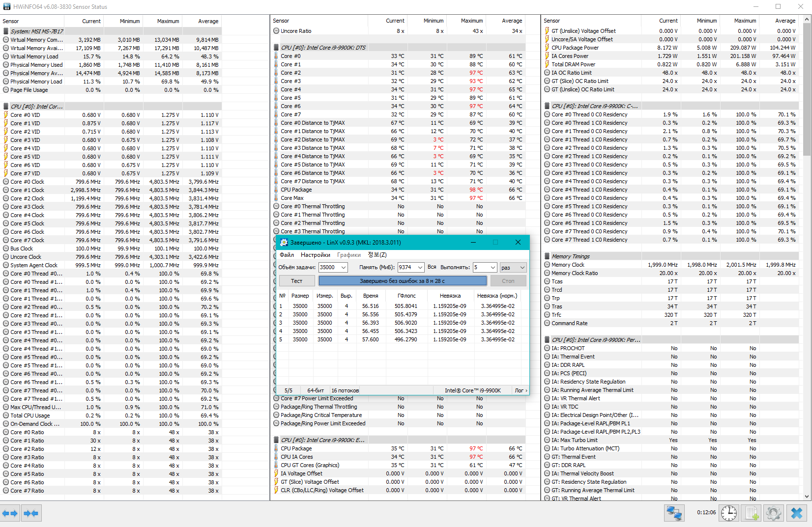Open the Настройки menu in LinX
This screenshot has height=527, width=812.
[x=316, y=255]
